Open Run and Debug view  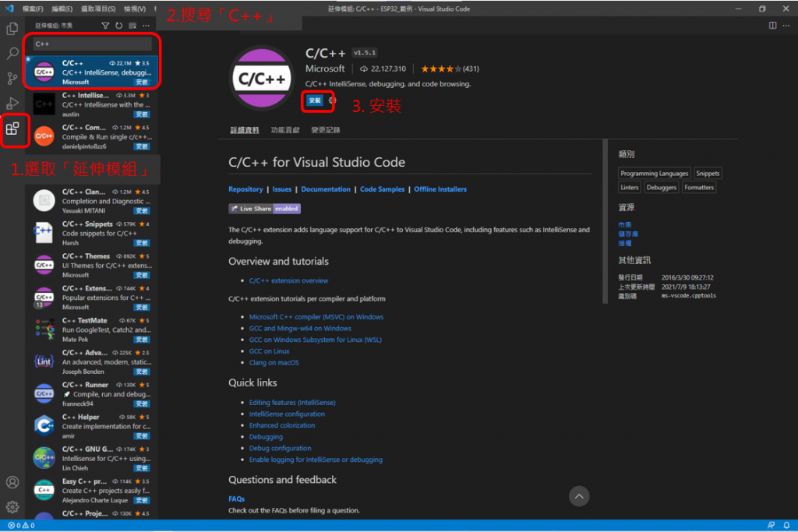pyautogui.click(x=12, y=103)
